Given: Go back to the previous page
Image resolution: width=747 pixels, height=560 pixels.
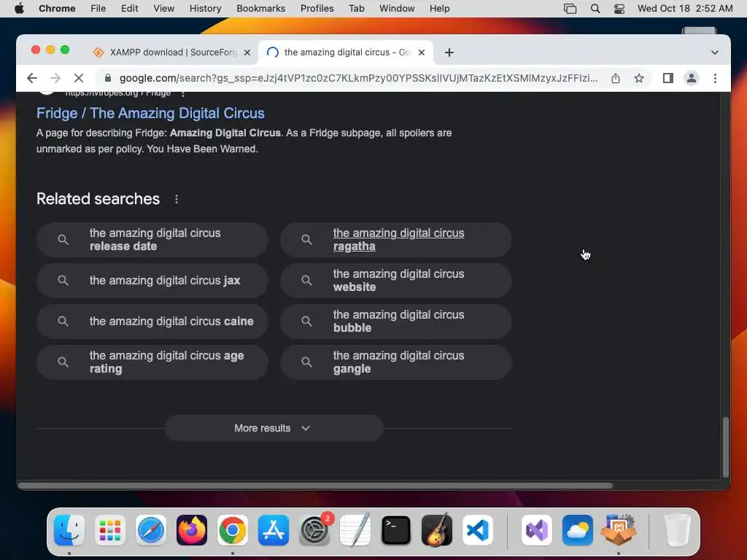Looking at the screenshot, I should [32, 78].
